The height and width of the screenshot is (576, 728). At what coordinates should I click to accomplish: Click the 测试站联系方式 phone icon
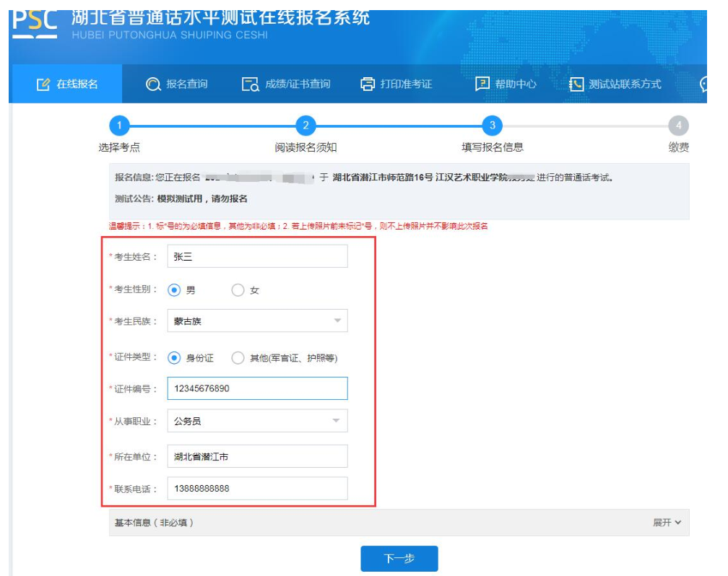click(576, 84)
